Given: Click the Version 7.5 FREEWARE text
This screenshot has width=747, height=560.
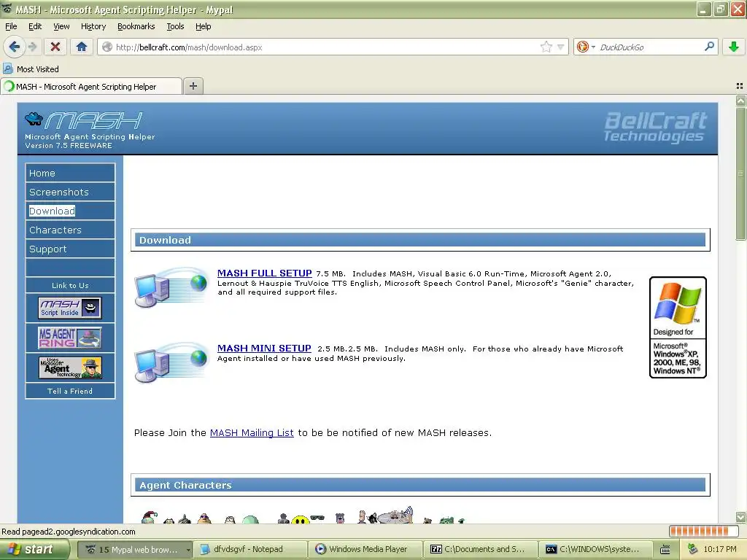Looking at the screenshot, I should click(x=69, y=146).
